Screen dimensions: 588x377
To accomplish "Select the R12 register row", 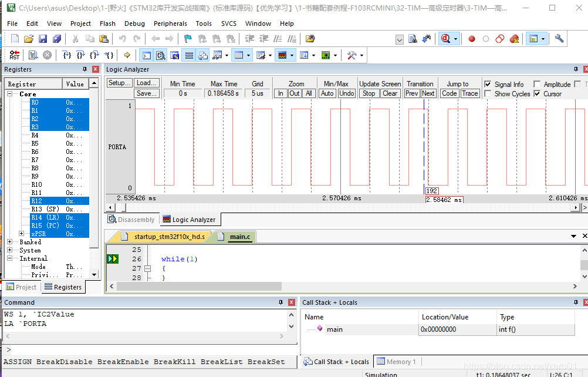I will tap(59, 201).
